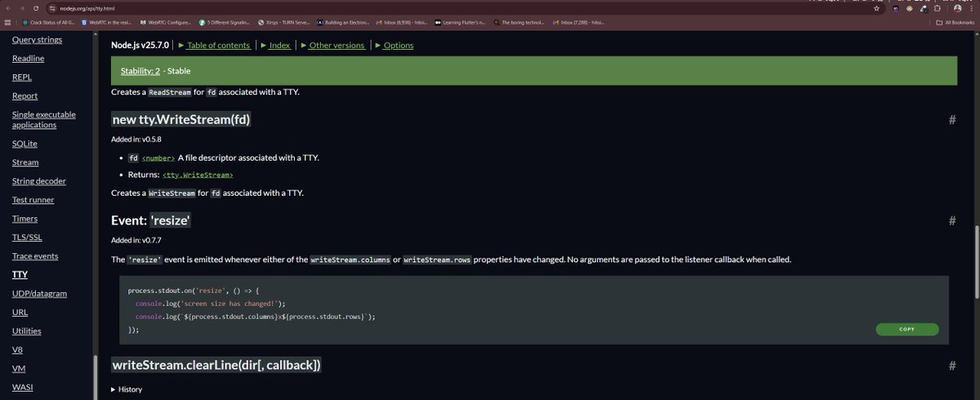Open Trace events in the sidebar

[35, 256]
